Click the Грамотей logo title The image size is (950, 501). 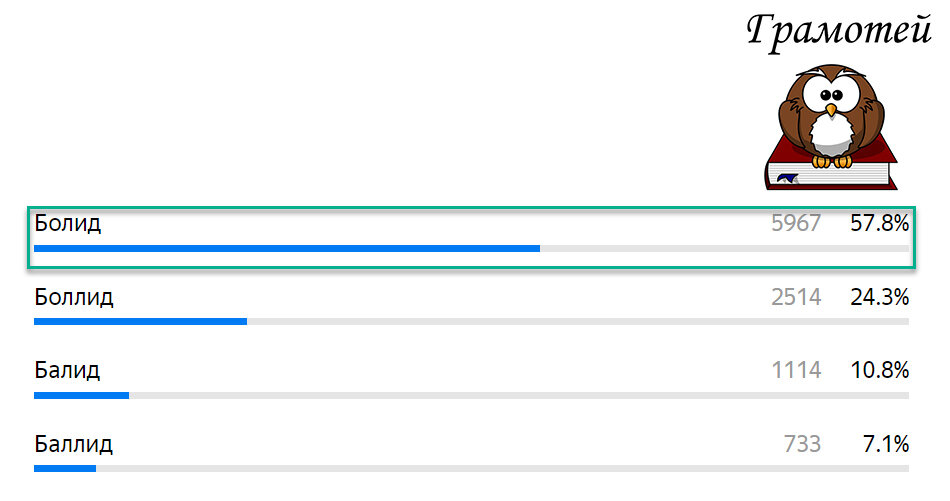pyautogui.click(x=839, y=32)
